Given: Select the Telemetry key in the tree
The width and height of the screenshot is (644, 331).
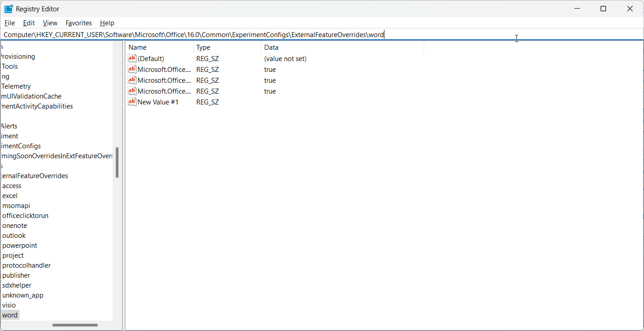Looking at the screenshot, I should pyautogui.click(x=15, y=86).
